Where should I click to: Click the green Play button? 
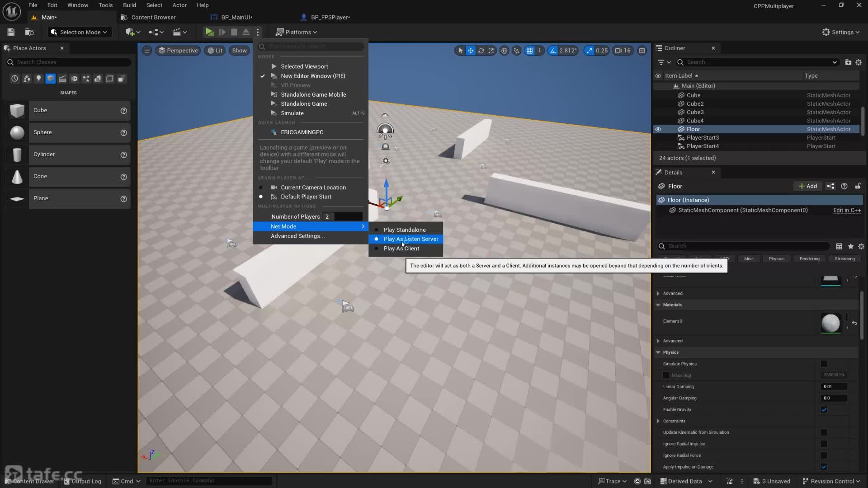(209, 32)
